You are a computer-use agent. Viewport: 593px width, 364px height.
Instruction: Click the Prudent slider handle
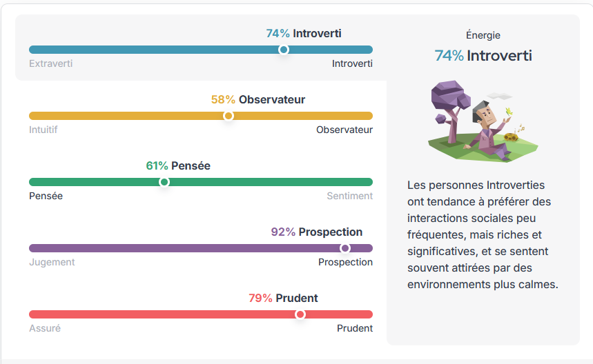coord(300,314)
